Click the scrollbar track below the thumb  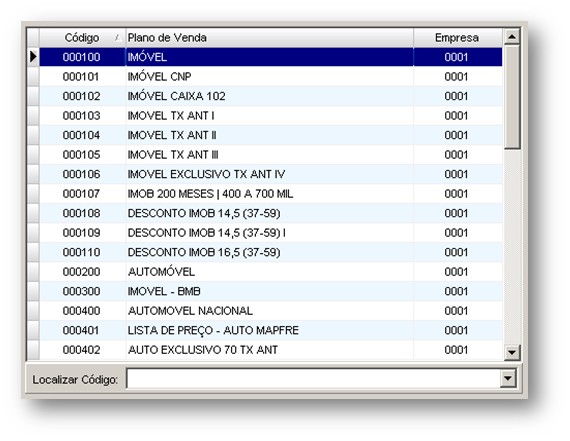coord(512,246)
